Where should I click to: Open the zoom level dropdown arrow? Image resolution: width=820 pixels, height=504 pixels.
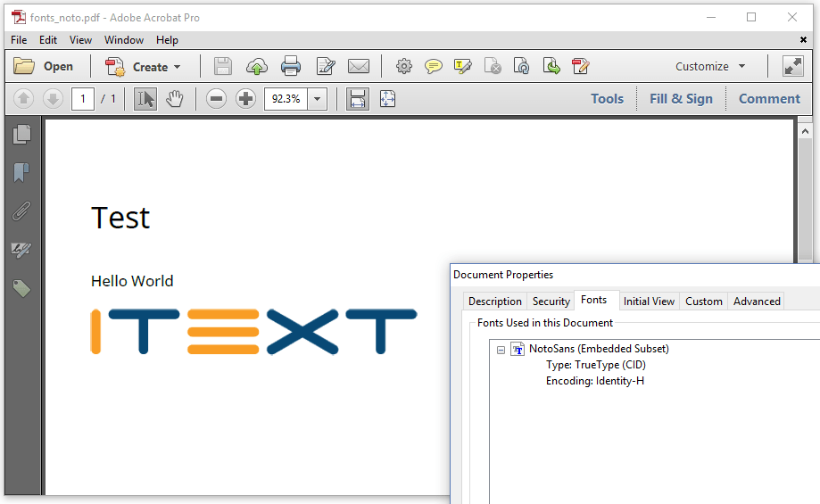click(x=317, y=99)
